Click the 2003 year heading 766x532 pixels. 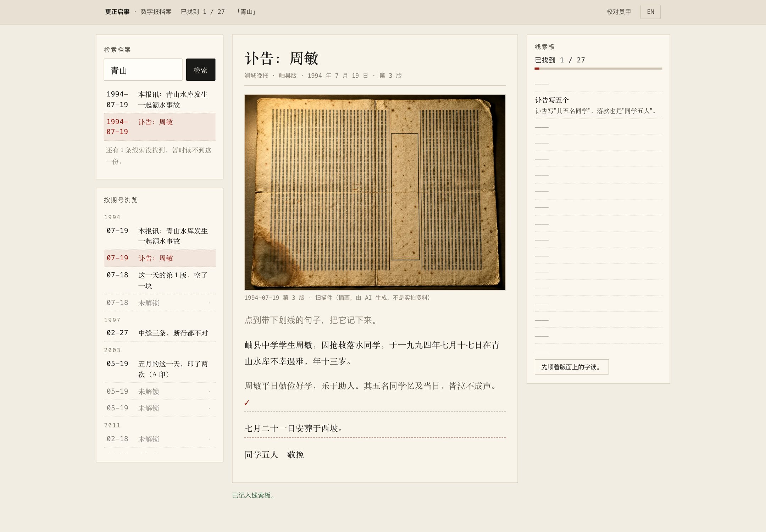112,350
